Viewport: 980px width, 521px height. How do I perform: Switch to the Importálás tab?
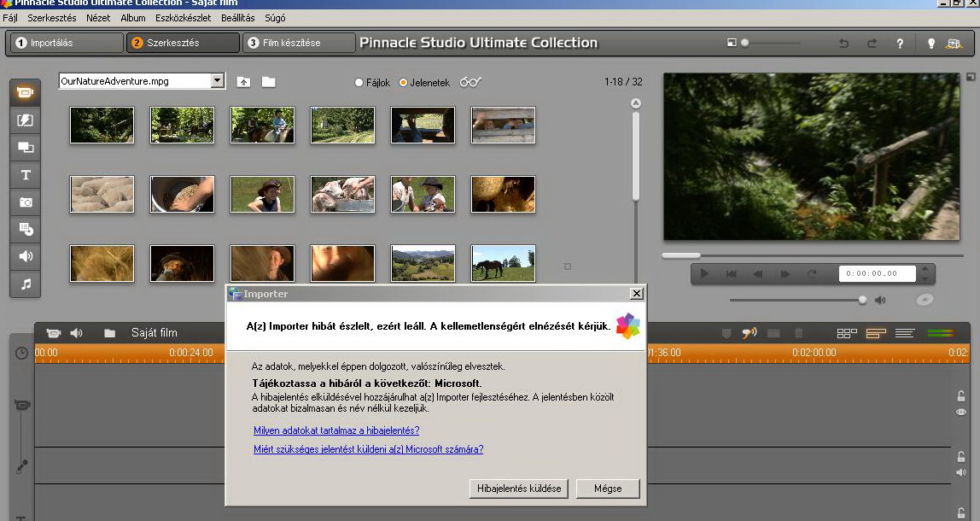point(67,43)
